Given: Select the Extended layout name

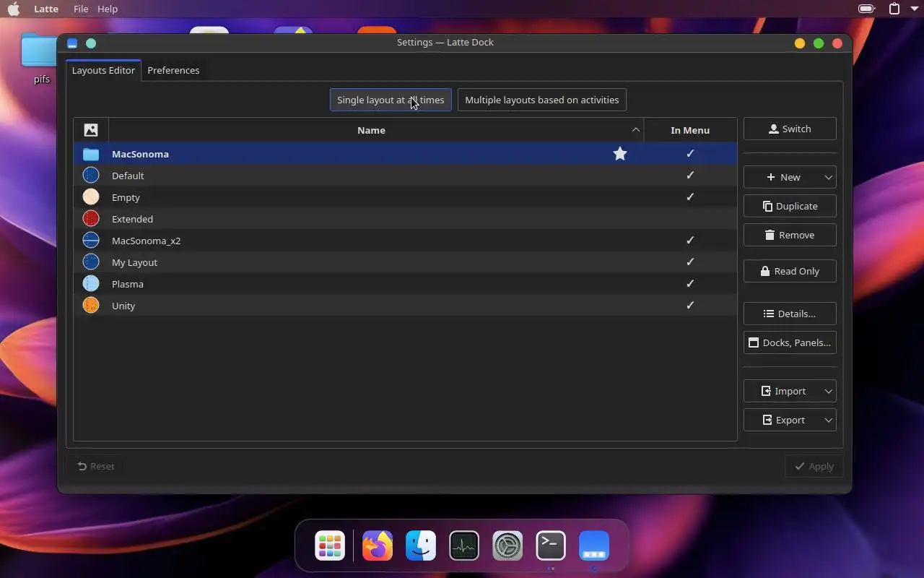Looking at the screenshot, I should [x=132, y=219].
